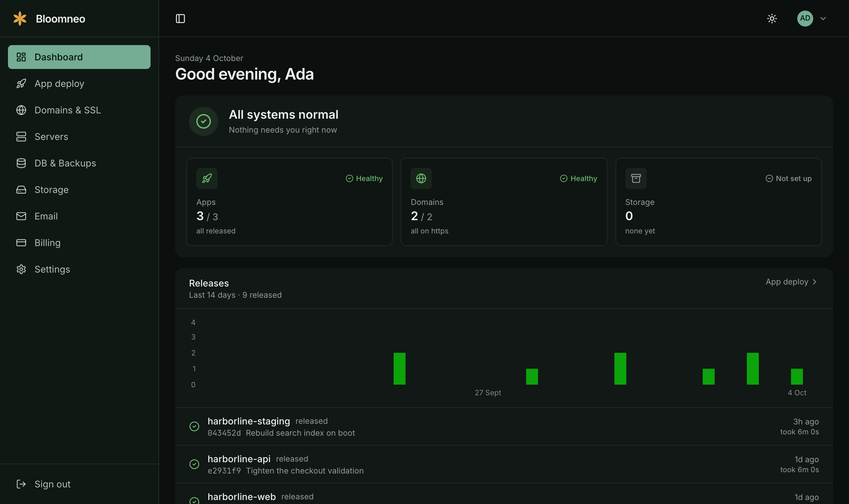Viewport: 849px width, 504px height.
Task: Click commit hash 043452d
Action: click(224, 433)
